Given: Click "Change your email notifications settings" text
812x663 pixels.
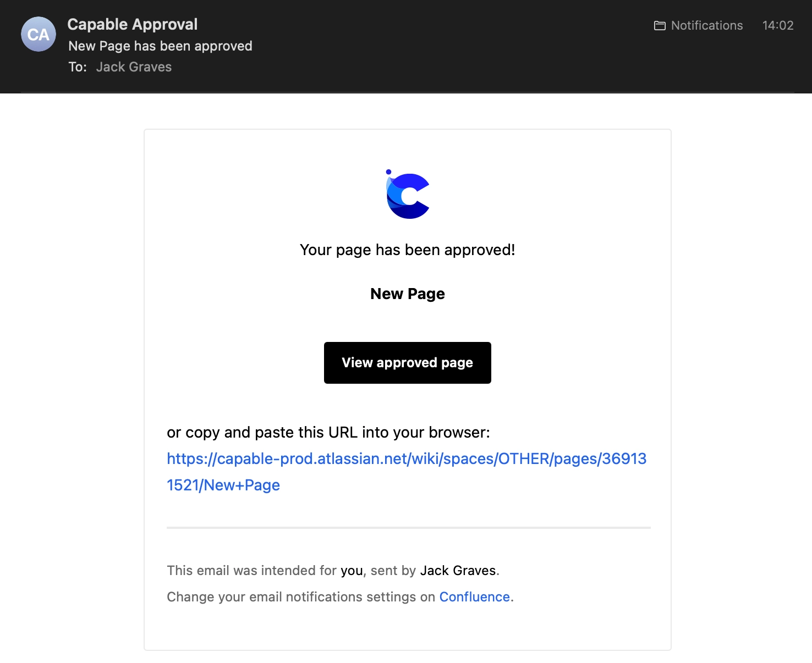Looking at the screenshot, I should pos(300,597).
